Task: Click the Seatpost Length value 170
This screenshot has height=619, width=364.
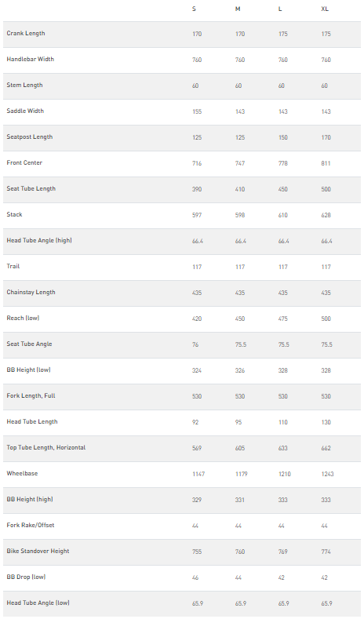Action: click(326, 137)
